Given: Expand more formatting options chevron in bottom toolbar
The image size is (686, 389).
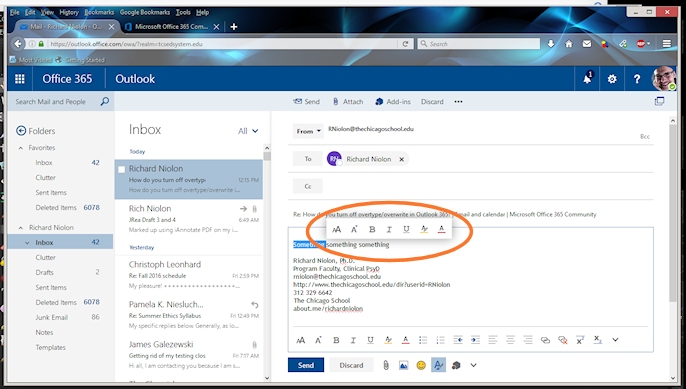Looking at the screenshot, I should [615, 340].
